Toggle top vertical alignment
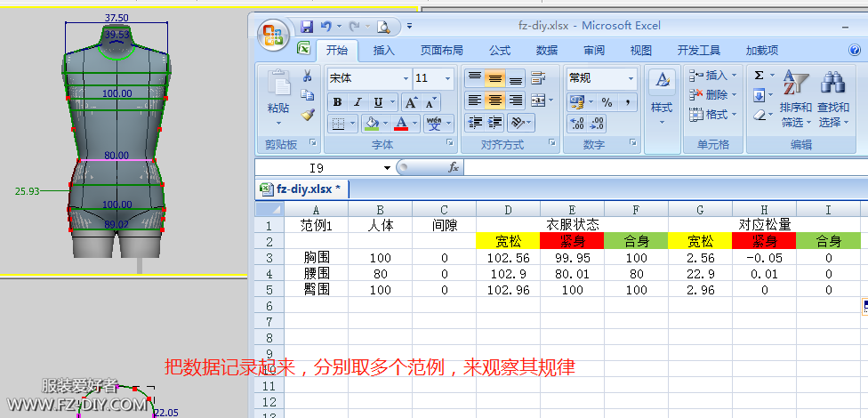Viewport: 868px width, 418px height. [x=474, y=78]
